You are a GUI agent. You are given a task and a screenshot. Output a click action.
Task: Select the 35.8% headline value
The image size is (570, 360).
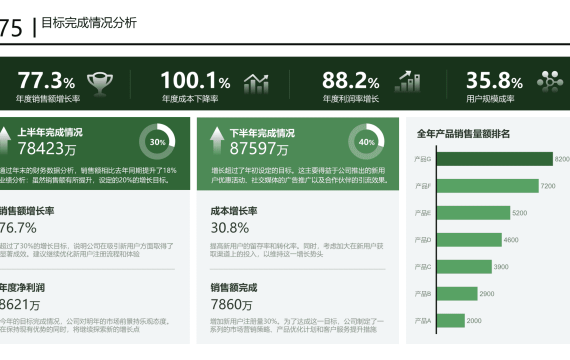point(494,80)
